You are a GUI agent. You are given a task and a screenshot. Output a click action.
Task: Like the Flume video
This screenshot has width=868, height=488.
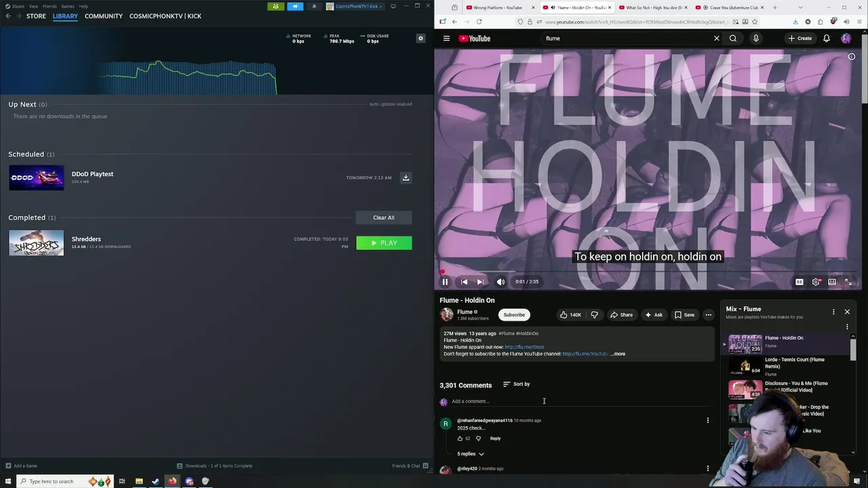tap(570, 314)
